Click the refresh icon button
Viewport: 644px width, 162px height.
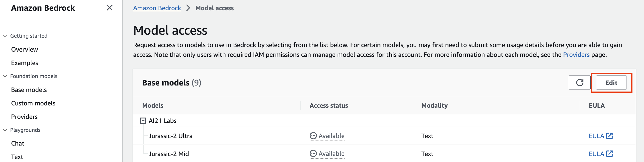pos(579,82)
